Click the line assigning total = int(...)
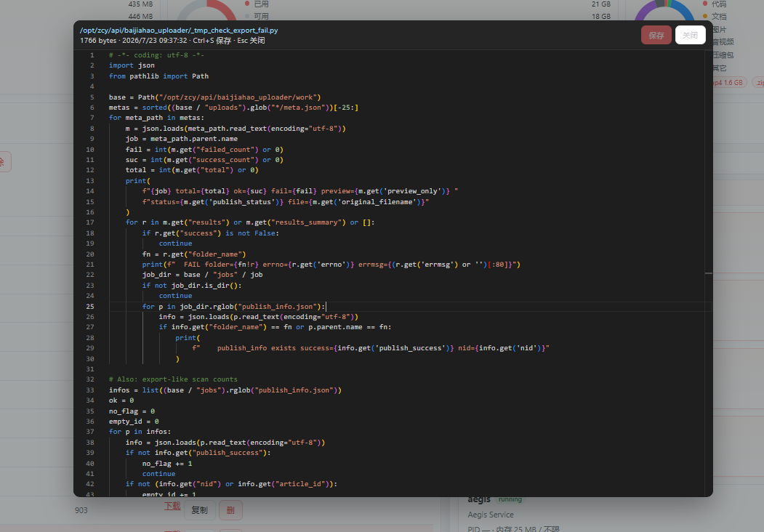The width and height of the screenshot is (764, 532). pos(192,170)
